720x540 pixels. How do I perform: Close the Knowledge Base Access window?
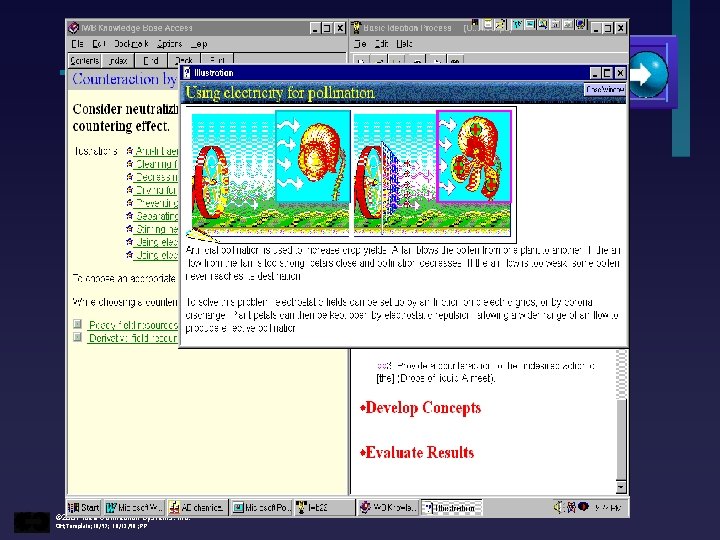tap(340, 28)
